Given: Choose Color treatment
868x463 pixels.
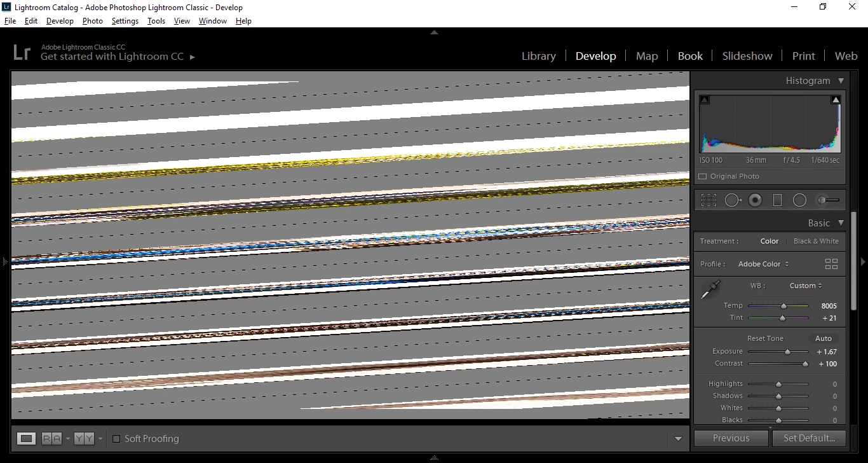Looking at the screenshot, I should tap(770, 241).
